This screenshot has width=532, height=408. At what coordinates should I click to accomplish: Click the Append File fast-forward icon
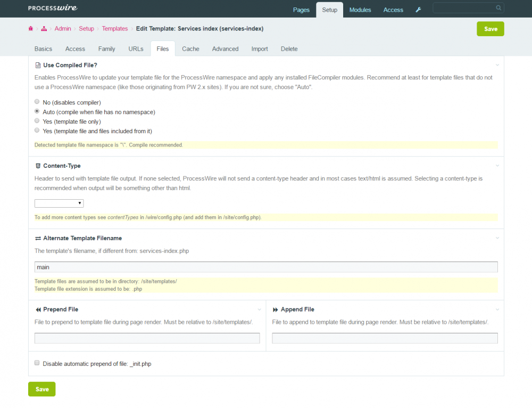(x=276, y=309)
